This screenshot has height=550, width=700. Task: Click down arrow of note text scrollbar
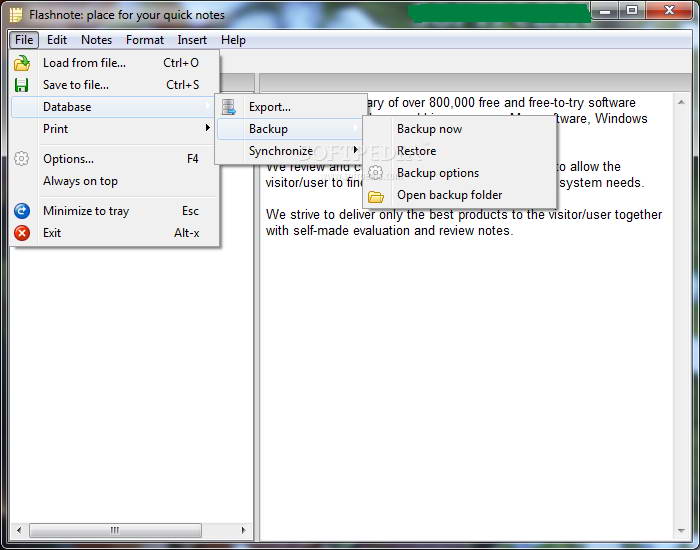click(681, 531)
